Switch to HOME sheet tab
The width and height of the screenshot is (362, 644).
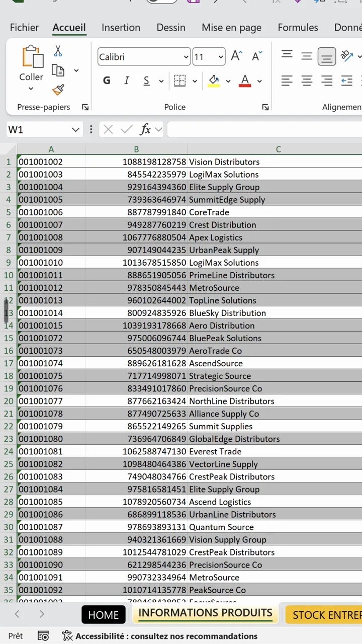(x=103, y=615)
